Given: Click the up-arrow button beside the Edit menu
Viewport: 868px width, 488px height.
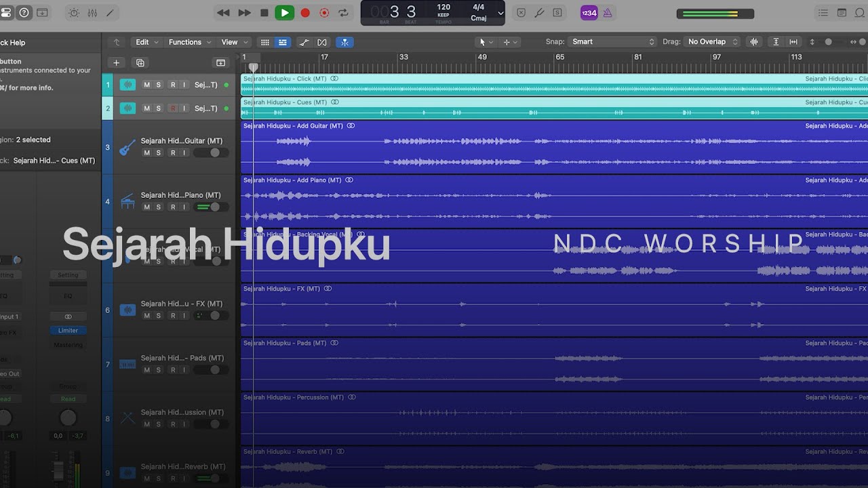Looking at the screenshot, I should click(x=116, y=42).
